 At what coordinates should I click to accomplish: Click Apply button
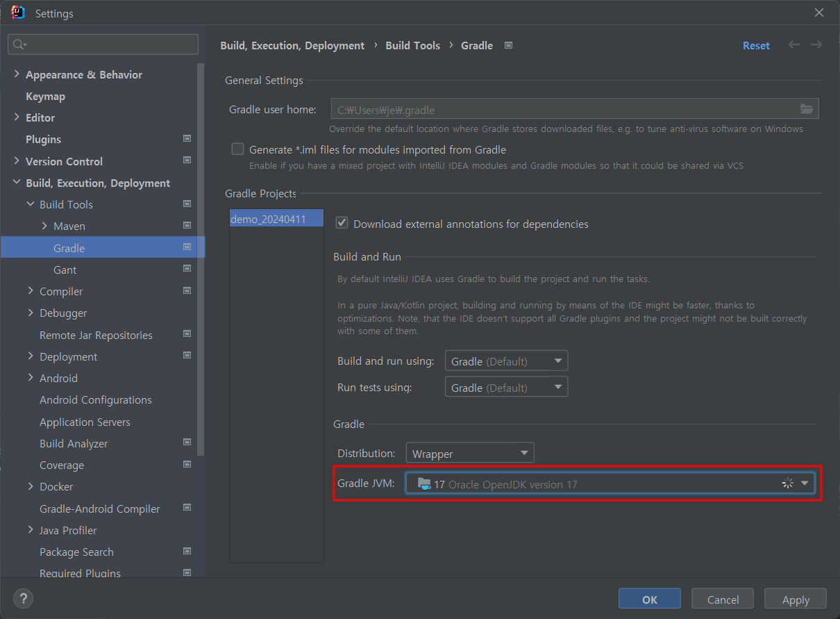click(x=796, y=599)
